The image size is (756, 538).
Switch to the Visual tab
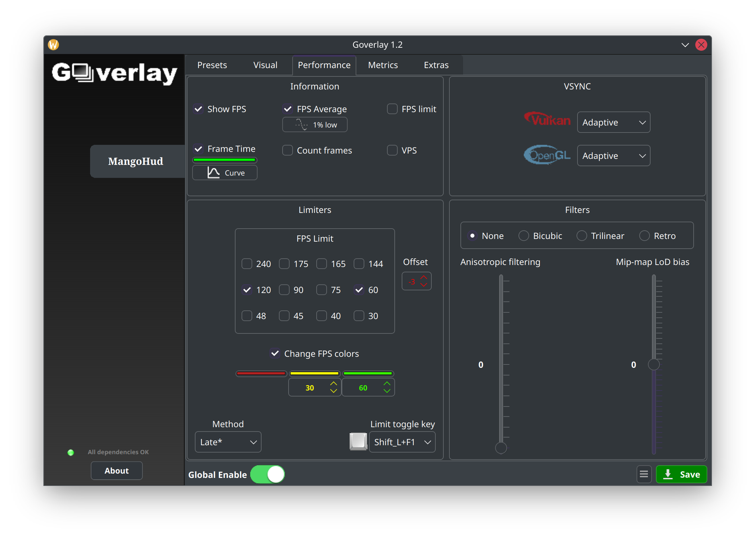click(x=265, y=65)
